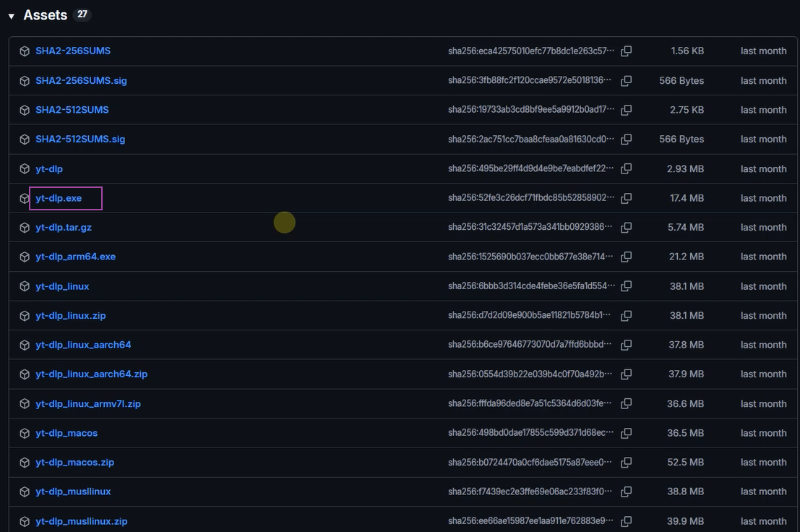Viewport: 800px width, 532px height.
Task: Click the 21.2 MB file size
Action: (687, 257)
